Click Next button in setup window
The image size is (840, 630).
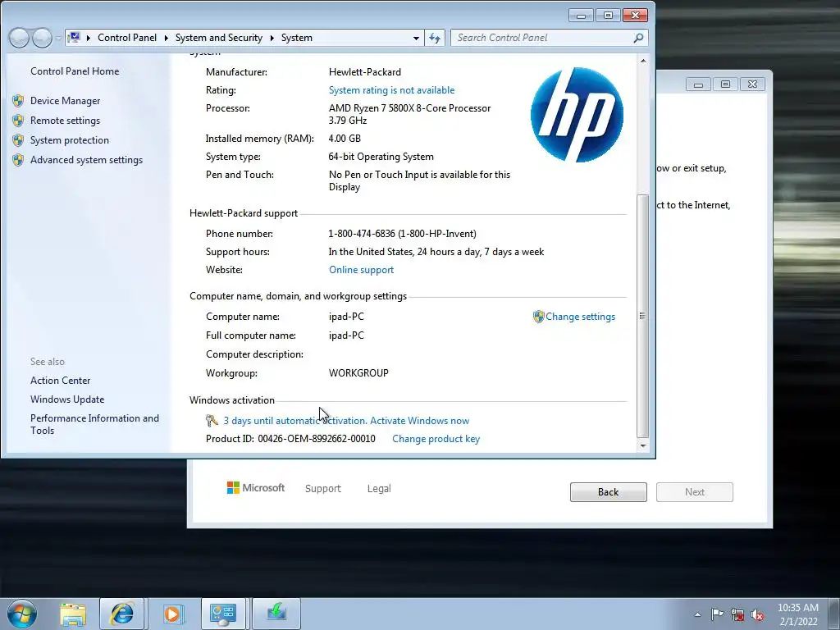coord(694,492)
